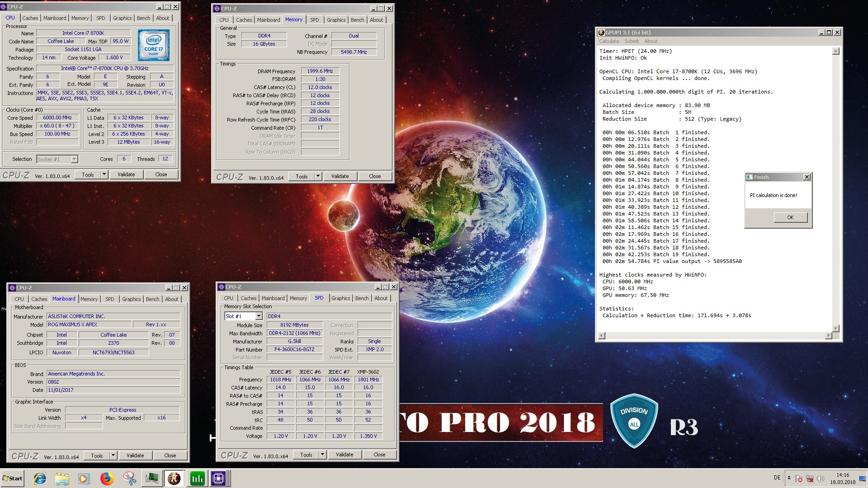Switch to the purple CPU-Z taskbar icon
The image size is (868, 488).
pyautogui.click(x=219, y=479)
